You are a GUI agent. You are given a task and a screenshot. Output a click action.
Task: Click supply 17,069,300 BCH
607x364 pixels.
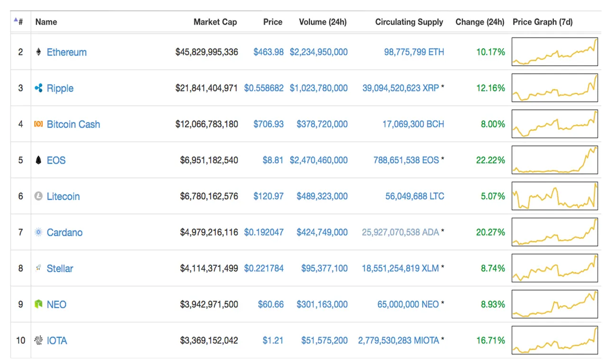414,124
